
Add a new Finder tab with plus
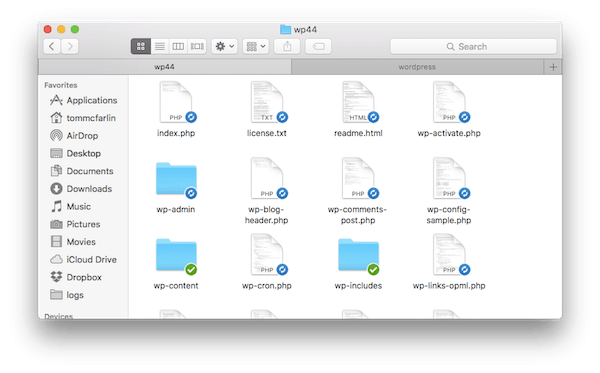[x=553, y=67]
